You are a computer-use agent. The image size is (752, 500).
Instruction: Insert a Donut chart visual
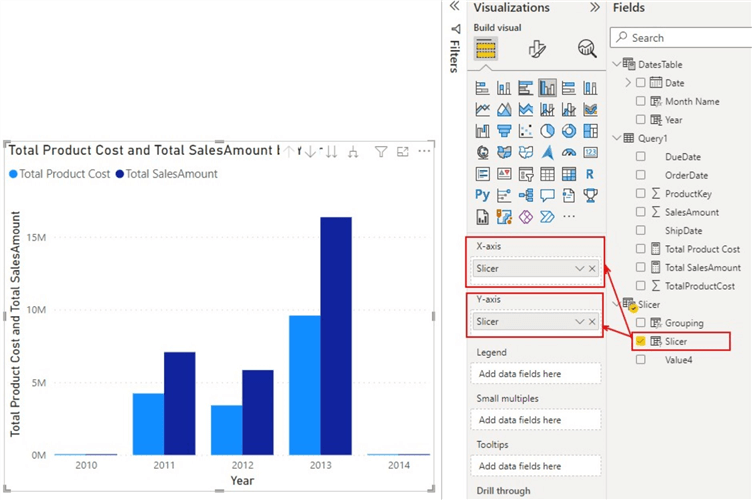pos(569,131)
